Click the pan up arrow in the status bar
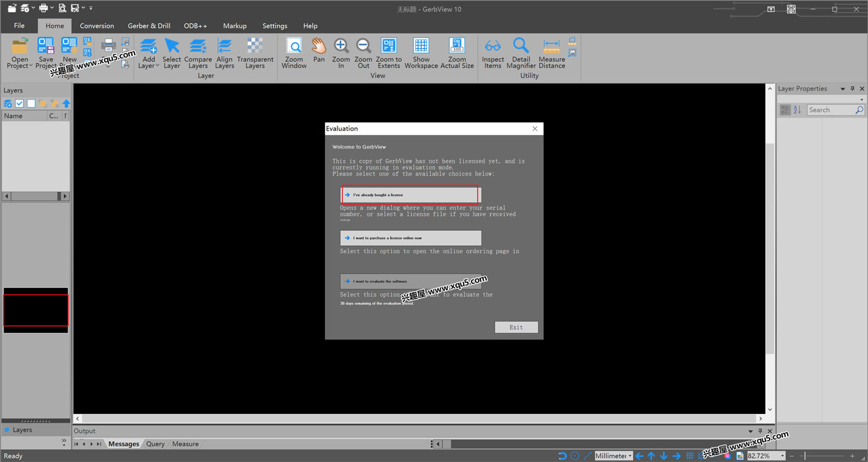868x462 pixels. 652,456
